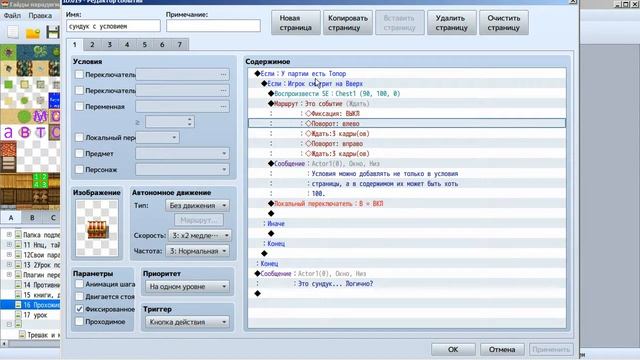The image size is (640, 360).
Task: Click the variable value stepper arrows
Action: (189, 122)
